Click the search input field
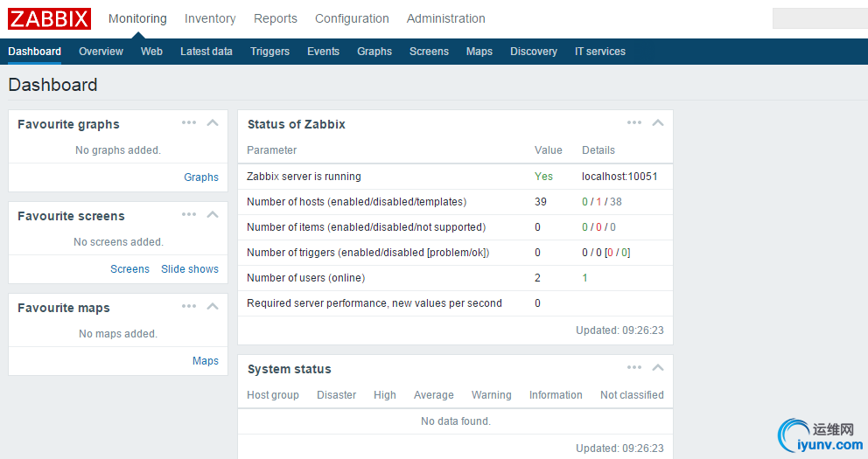This screenshot has width=868, height=459. 821,19
